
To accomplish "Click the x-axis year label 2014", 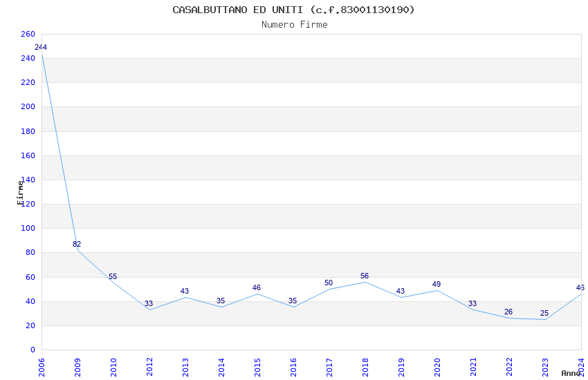I will (x=221, y=368).
